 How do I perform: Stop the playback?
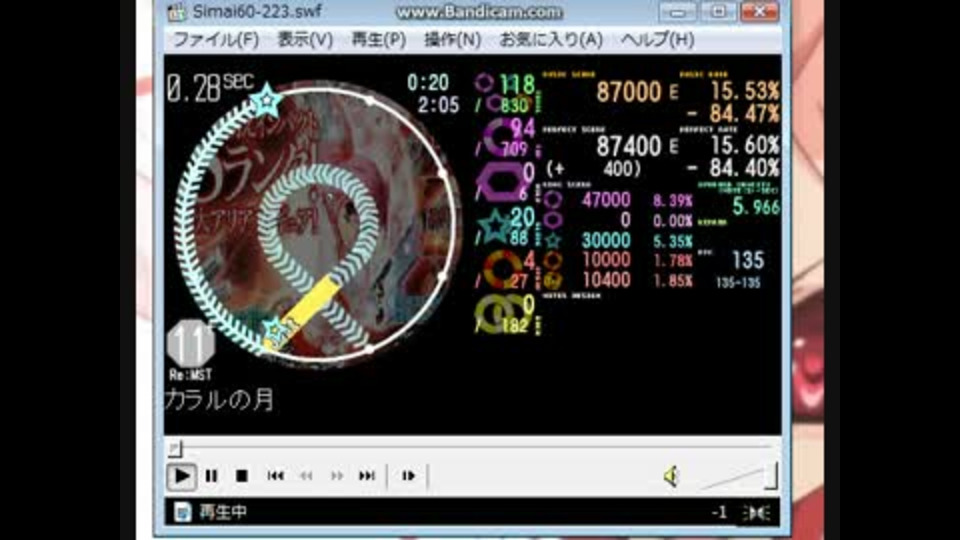click(242, 476)
